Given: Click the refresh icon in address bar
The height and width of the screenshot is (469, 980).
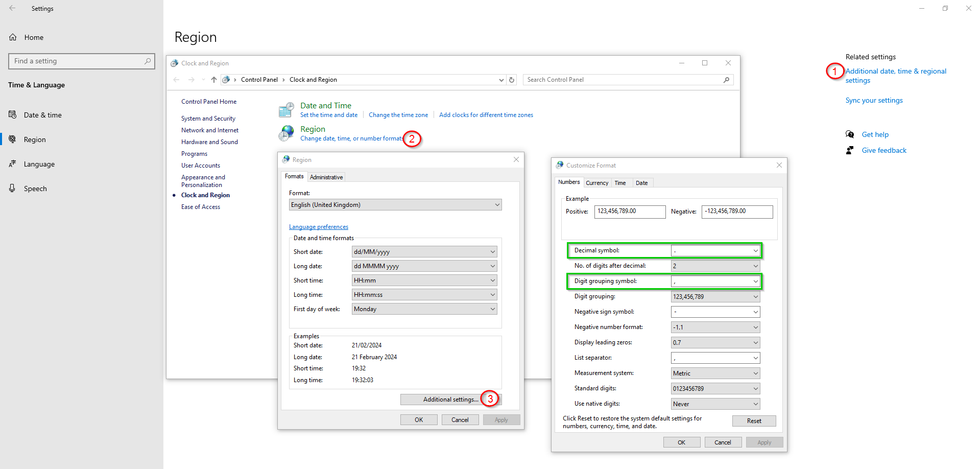Looking at the screenshot, I should click(512, 79).
